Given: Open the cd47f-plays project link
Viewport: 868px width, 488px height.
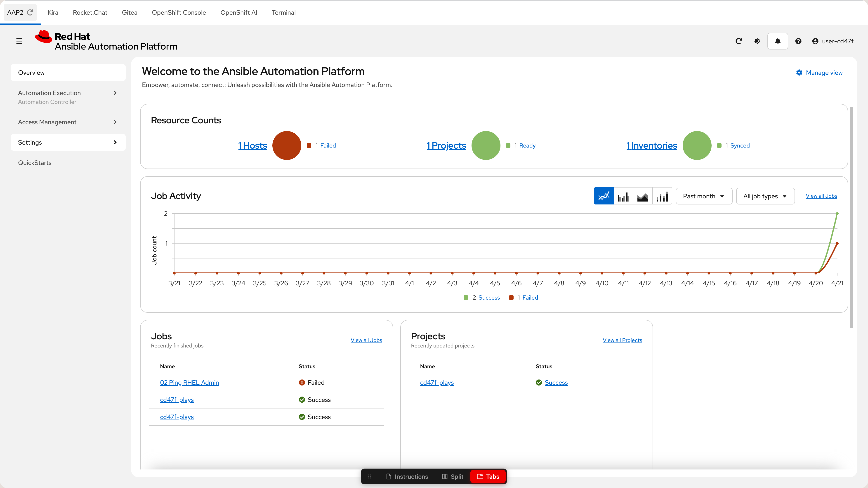Looking at the screenshot, I should [x=437, y=382].
